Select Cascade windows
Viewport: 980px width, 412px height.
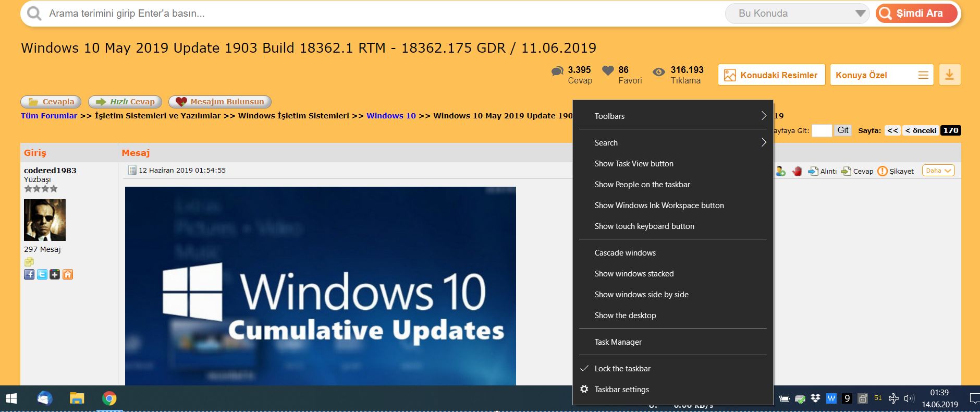coord(672,253)
